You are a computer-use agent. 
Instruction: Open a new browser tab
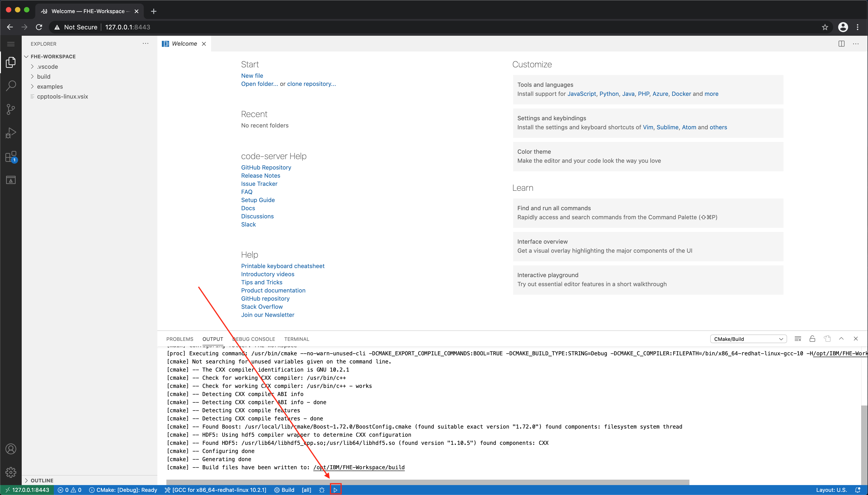[154, 11]
